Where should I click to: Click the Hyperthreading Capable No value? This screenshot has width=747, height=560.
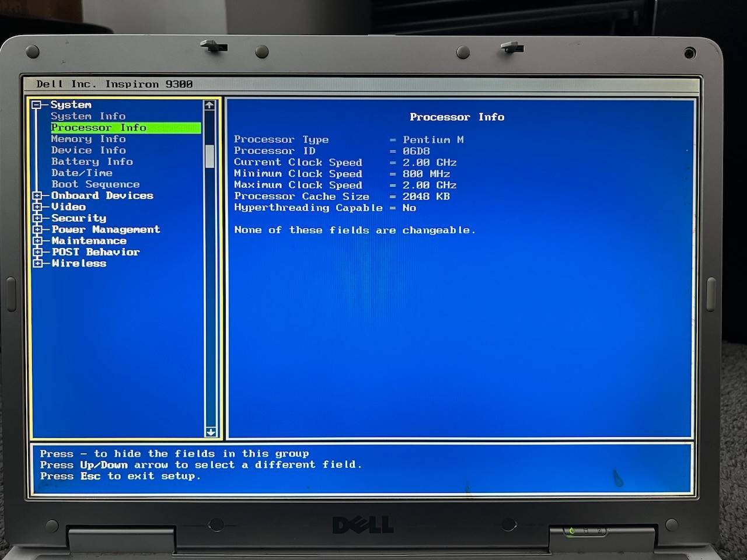[409, 208]
